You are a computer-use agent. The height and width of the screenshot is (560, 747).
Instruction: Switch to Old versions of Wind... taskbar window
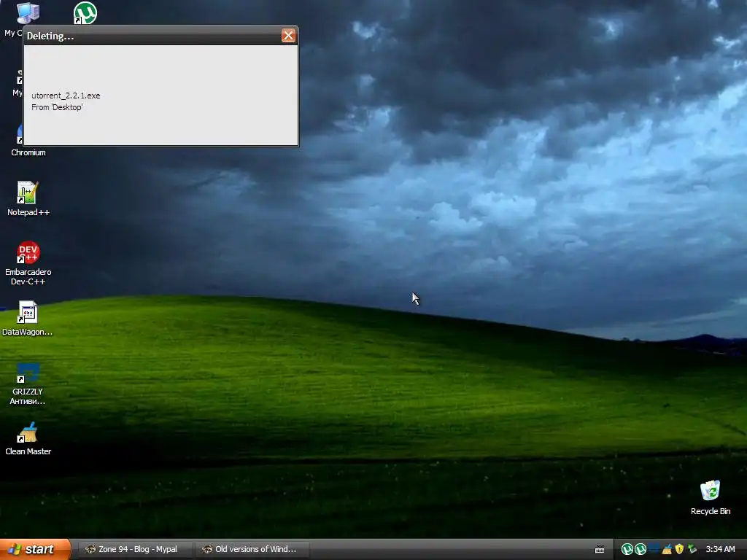pos(252,549)
